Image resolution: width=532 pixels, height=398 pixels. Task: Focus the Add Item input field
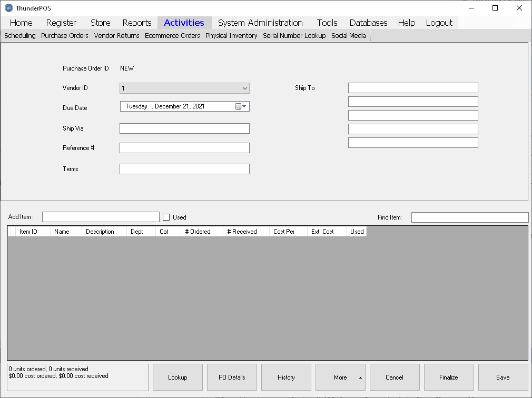coord(101,217)
